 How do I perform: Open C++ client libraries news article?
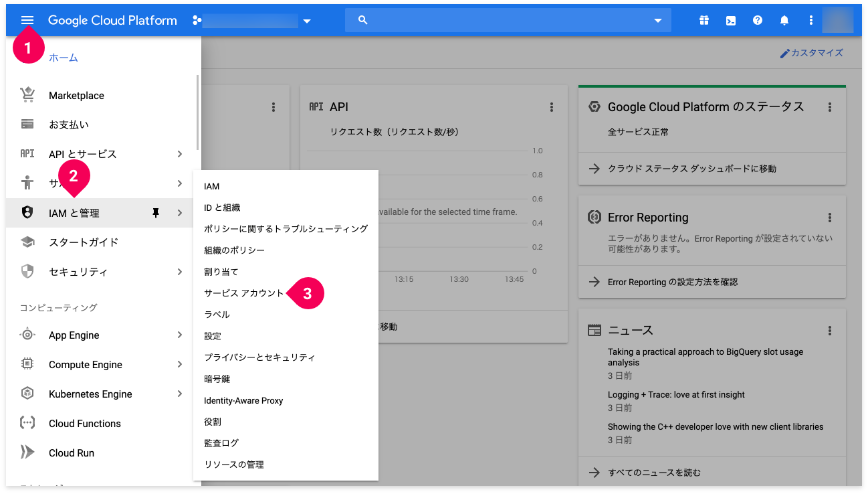click(716, 426)
